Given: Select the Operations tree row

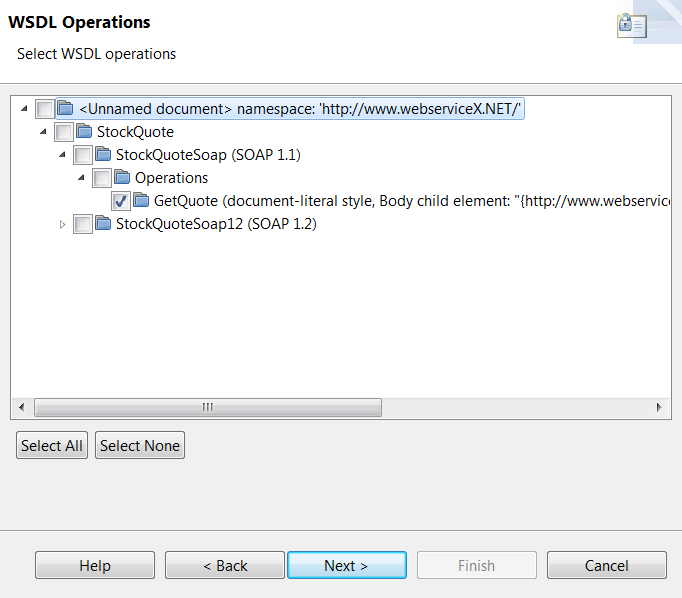Looking at the screenshot, I should (171, 178).
